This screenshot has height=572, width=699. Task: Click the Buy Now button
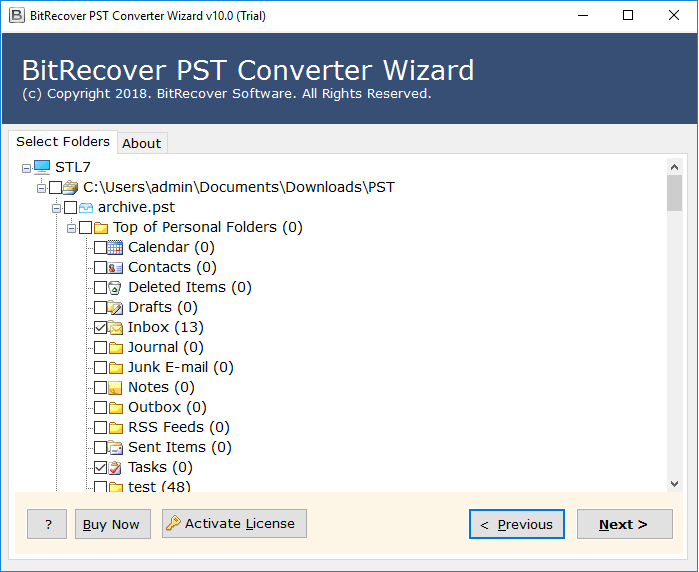tap(112, 524)
